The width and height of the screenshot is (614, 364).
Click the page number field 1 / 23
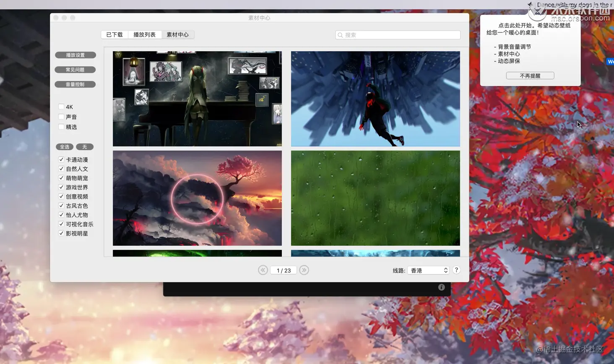pos(284,270)
